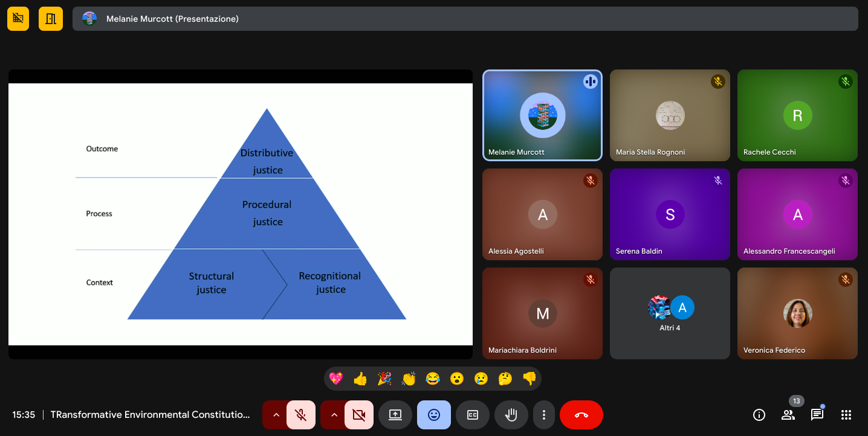
Task: Send the clapping hands reaction
Action: point(409,379)
